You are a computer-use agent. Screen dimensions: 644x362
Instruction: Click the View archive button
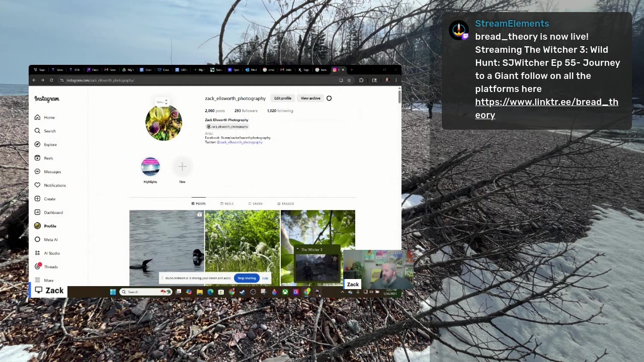click(x=310, y=98)
